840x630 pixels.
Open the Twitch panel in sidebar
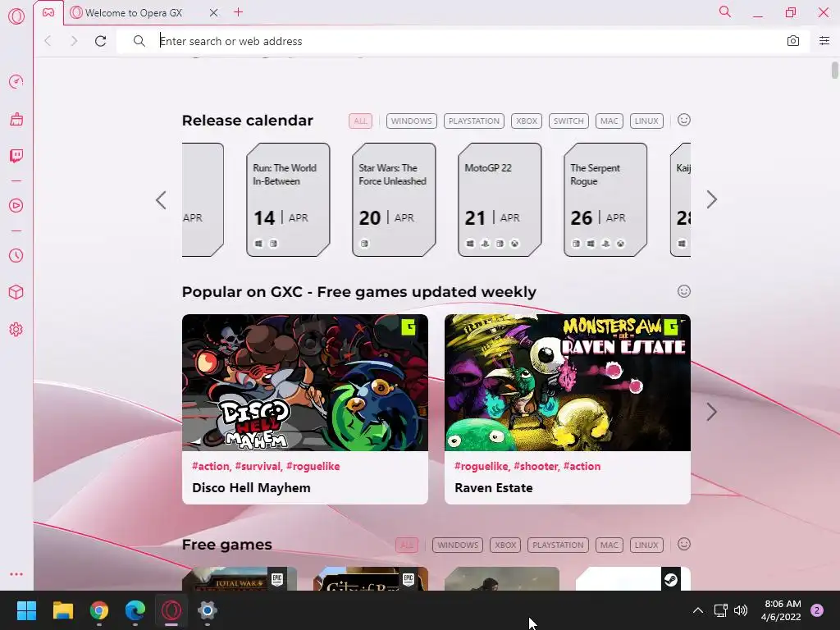point(16,156)
